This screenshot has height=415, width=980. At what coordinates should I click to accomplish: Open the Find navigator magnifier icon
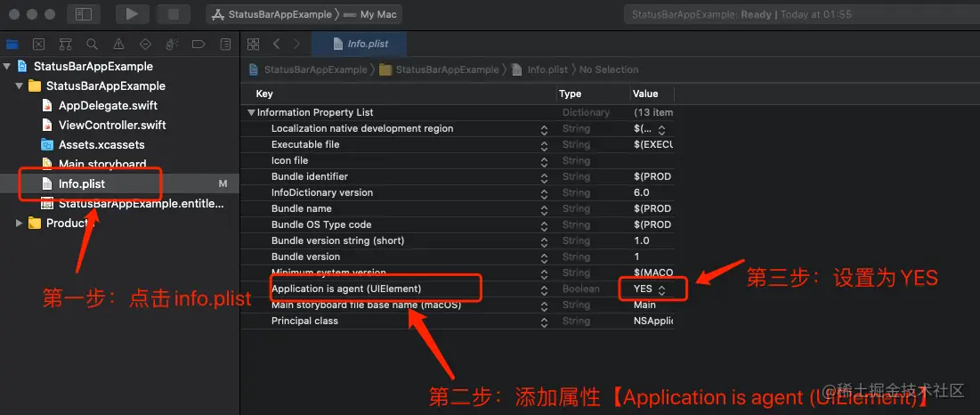[x=92, y=45]
